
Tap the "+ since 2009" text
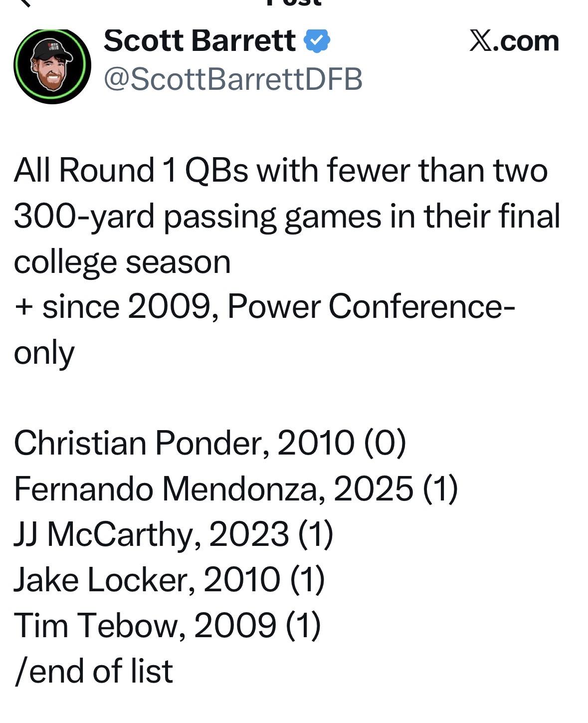pos(115,307)
